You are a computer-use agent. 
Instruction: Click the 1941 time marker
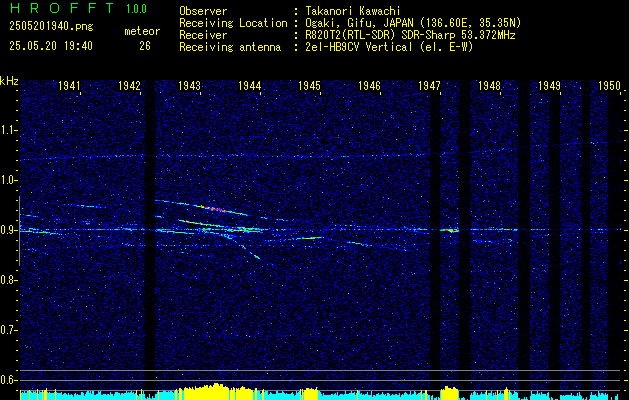click(69, 86)
